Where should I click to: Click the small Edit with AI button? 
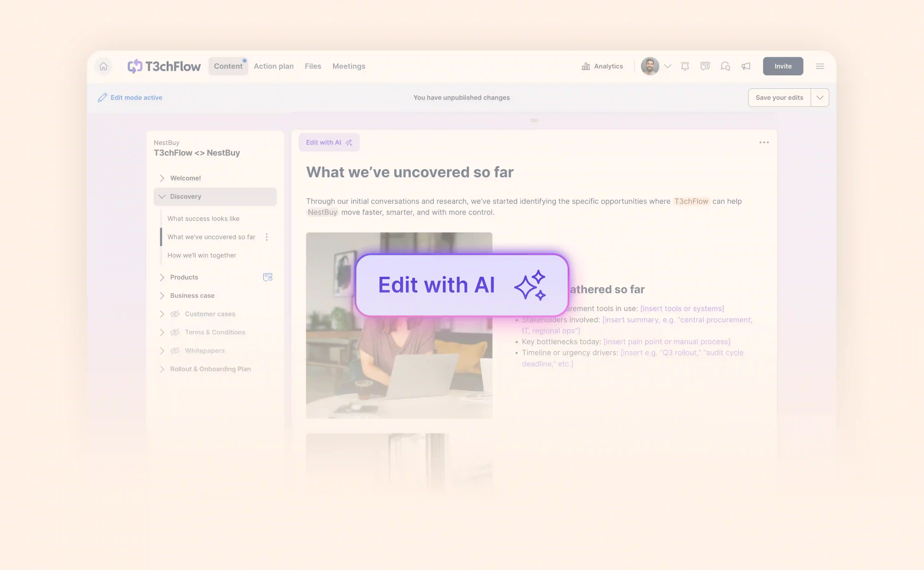click(x=328, y=142)
